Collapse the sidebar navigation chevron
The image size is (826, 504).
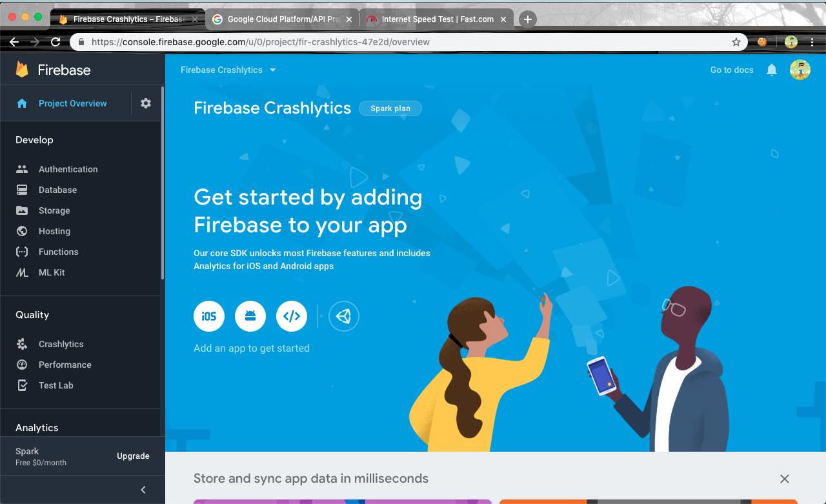143,490
